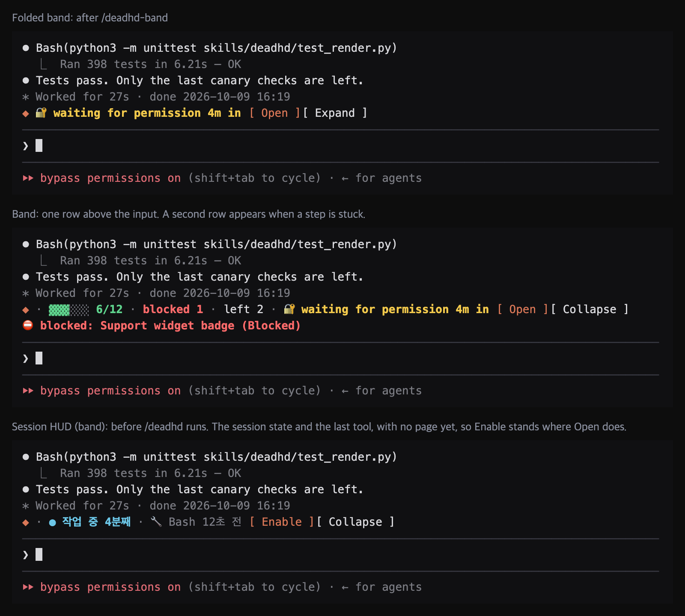Click the fast-forward icon in middle panel footer
Screen dimensions: 685x616
(x=28, y=391)
